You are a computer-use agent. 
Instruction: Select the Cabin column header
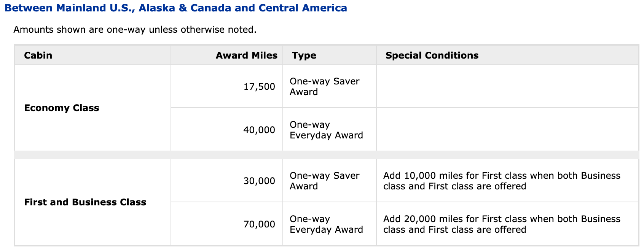(38, 56)
